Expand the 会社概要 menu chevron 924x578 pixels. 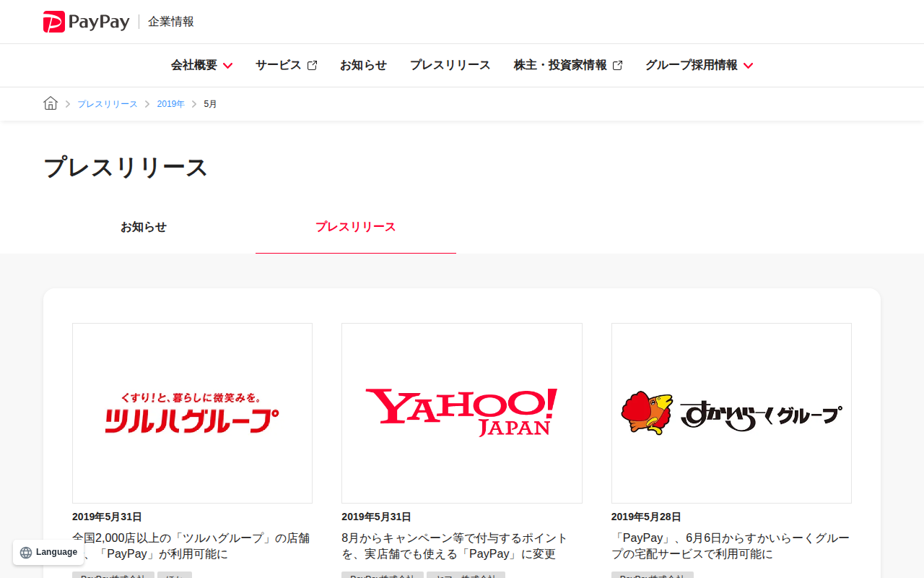point(227,66)
